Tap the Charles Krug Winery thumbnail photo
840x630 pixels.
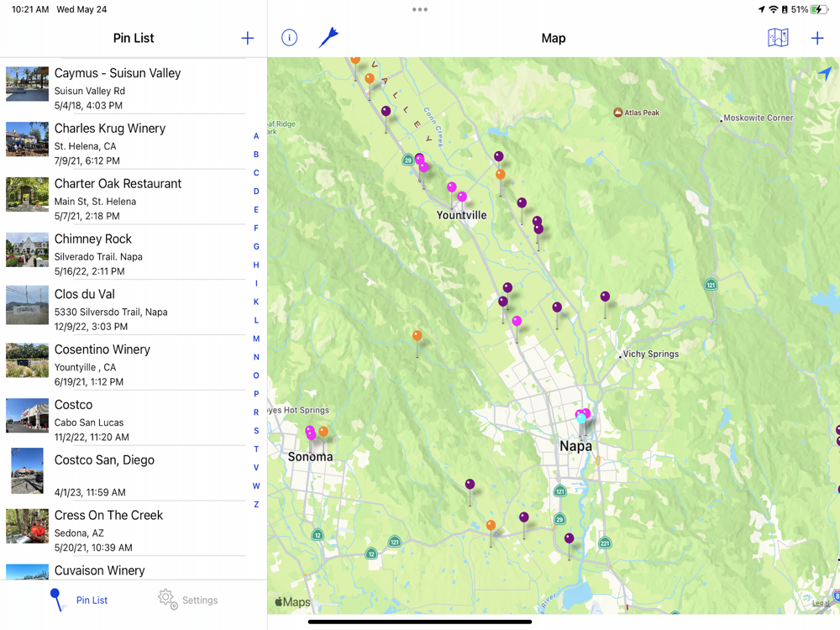coord(28,139)
